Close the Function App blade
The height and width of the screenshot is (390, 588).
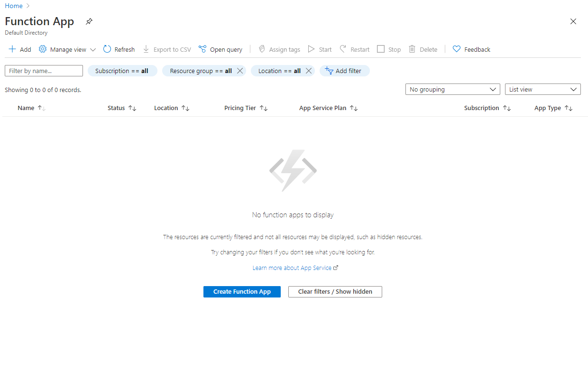coord(573,21)
